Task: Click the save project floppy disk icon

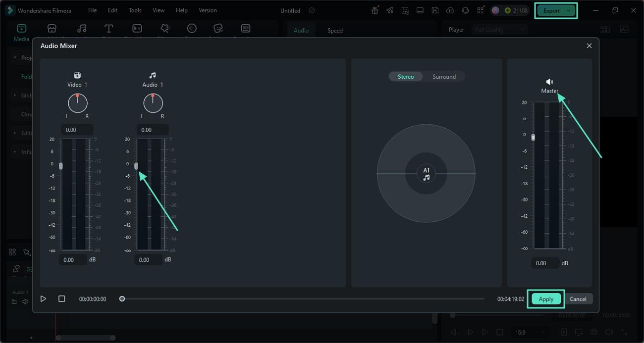Action: (x=435, y=10)
